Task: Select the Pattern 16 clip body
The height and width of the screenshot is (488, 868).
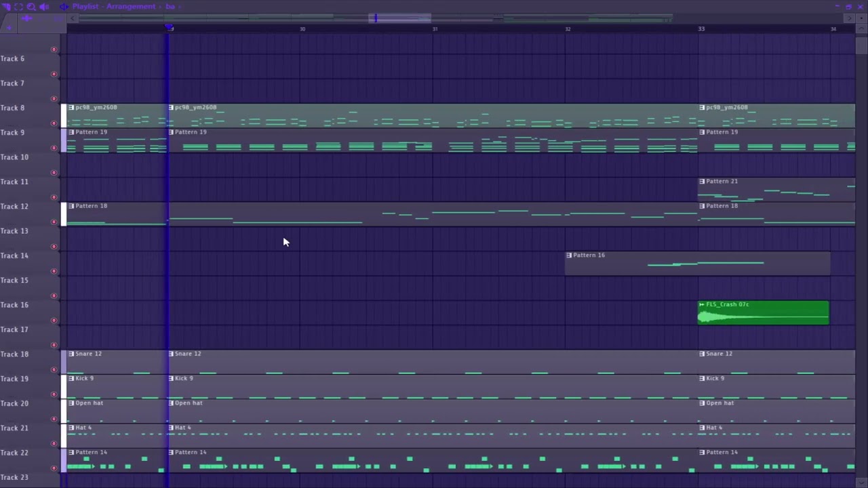Action: pos(697,264)
